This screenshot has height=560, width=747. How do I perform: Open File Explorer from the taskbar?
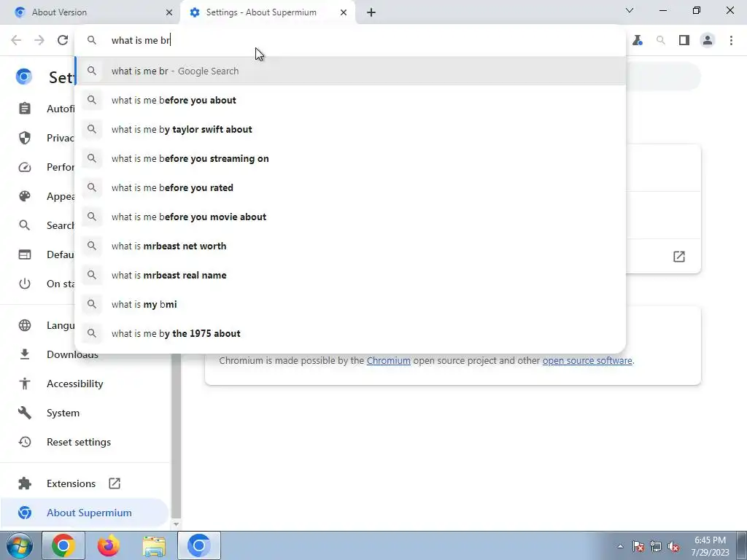[154, 545]
